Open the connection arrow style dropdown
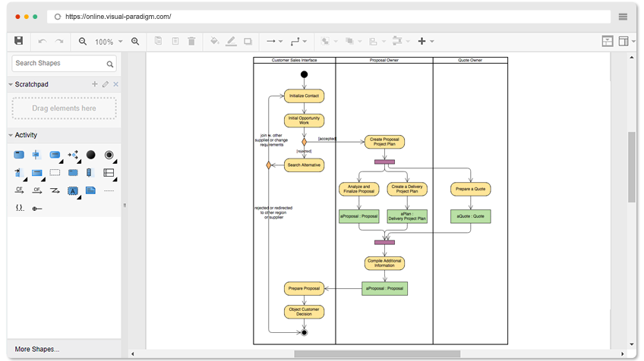Image resolution: width=644 pixels, height=361 pixels. (x=274, y=41)
